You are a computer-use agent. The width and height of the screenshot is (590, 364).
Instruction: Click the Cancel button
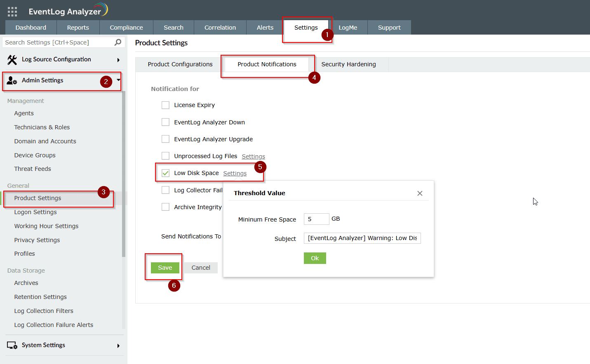(201, 268)
